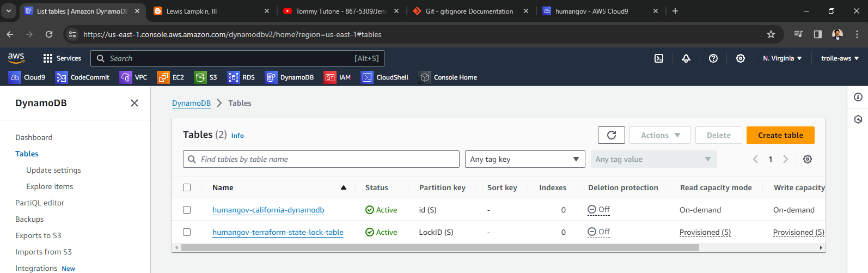The height and width of the screenshot is (273, 868).
Task: Bookmark this page with the star
Action: (771, 34)
